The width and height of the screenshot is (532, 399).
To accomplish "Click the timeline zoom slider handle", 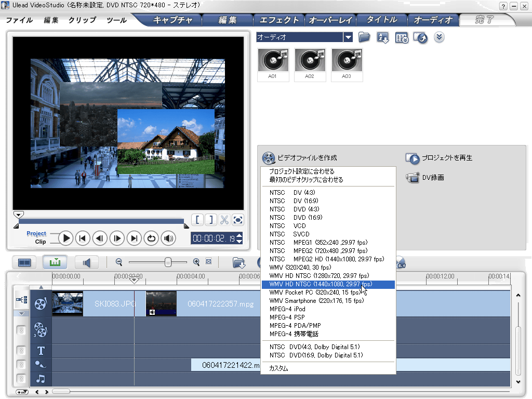I will 168,262.
